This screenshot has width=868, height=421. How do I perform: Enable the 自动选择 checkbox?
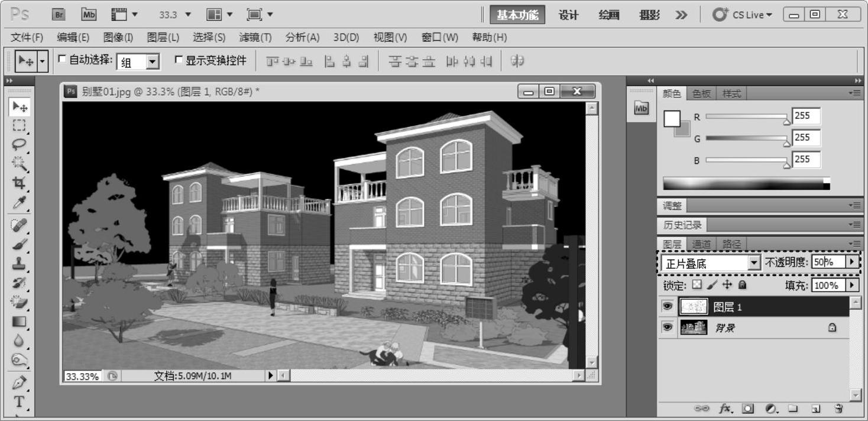[63, 59]
